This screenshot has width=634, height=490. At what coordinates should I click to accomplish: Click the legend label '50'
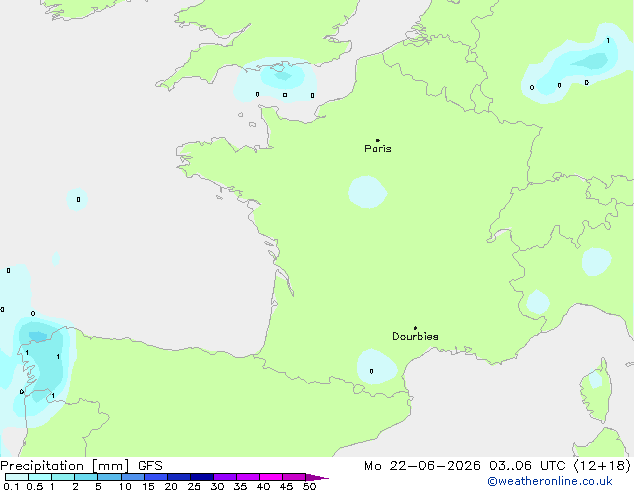pos(309,486)
